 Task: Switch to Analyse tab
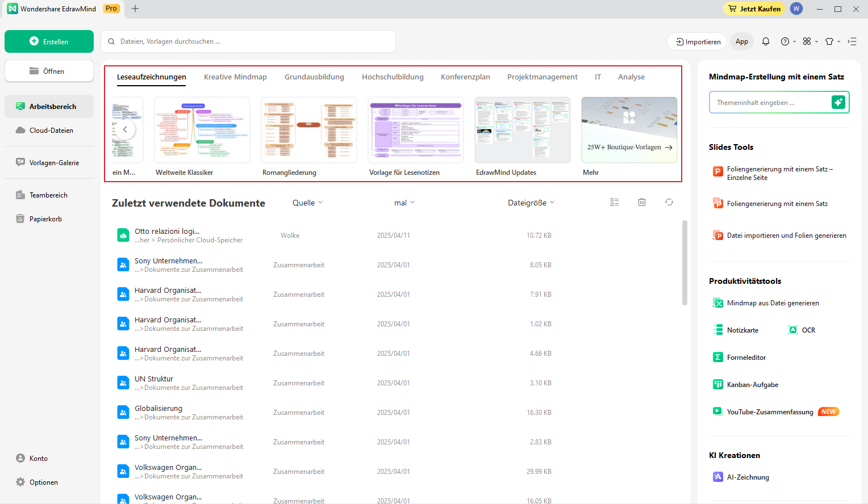[631, 77]
